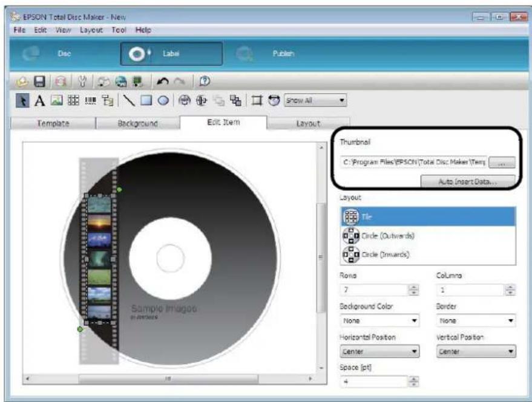Decrease the Rows value with down arrow
Screen dimensions: 532x402
413,293
